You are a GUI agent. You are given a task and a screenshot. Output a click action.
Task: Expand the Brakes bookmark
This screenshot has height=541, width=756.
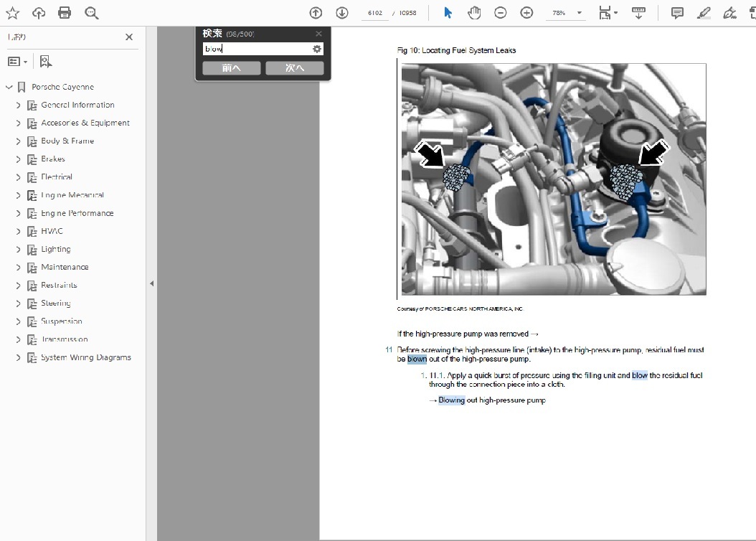[19, 159]
